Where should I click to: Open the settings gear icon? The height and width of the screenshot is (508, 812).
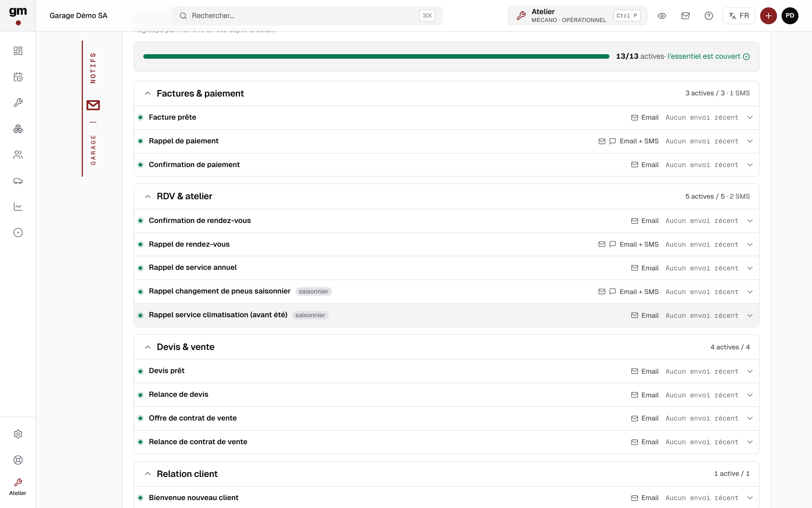tap(18, 434)
